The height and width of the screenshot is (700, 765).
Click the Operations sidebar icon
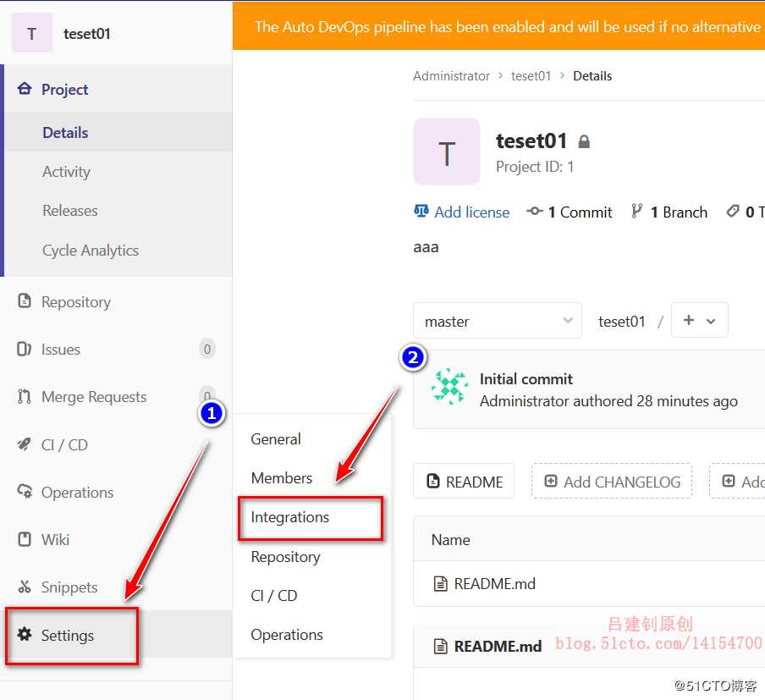(x=25, y=492)
